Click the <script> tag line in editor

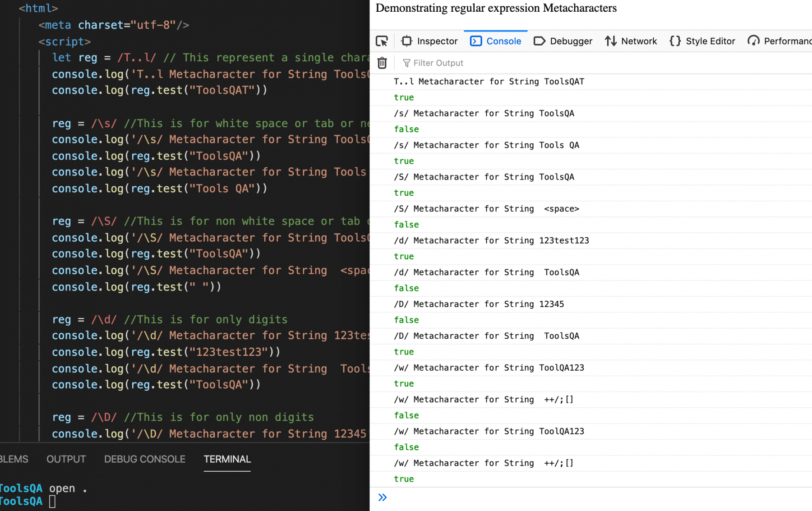point(65,41)
